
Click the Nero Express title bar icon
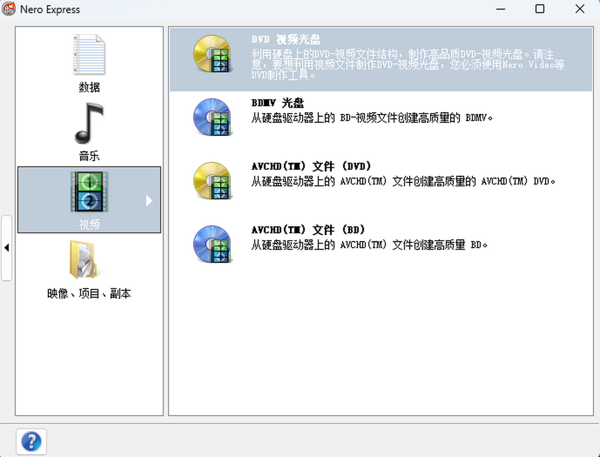coord(11,9)
